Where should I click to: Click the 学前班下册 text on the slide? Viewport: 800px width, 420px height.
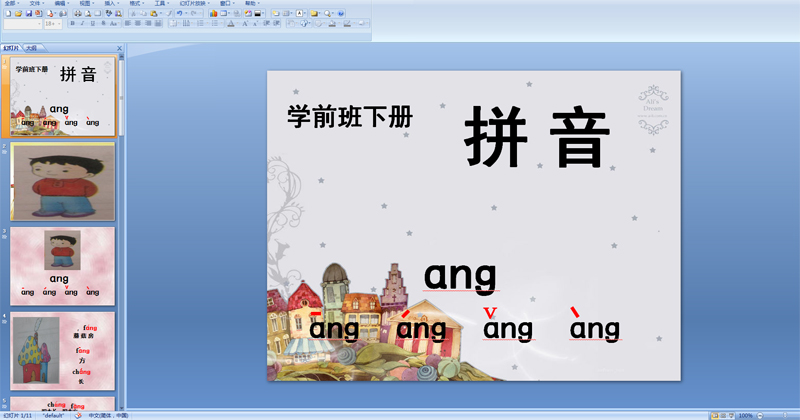click(x=350, y=116)
